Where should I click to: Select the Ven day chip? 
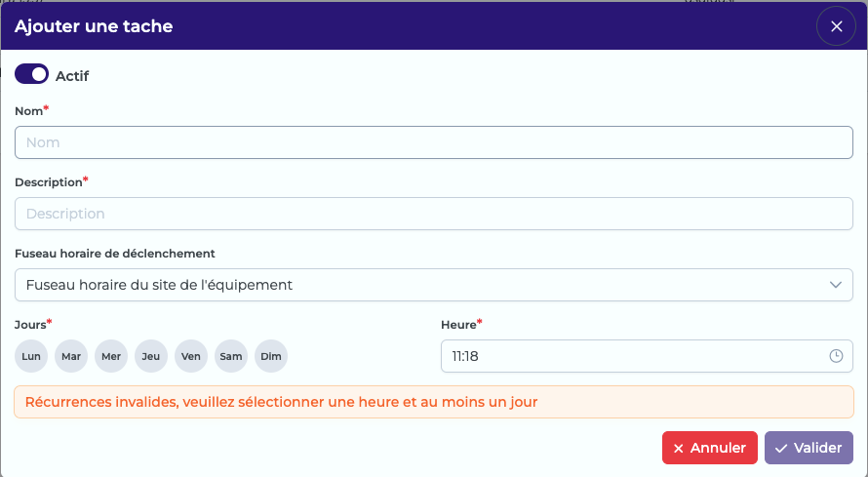(191, 356)
